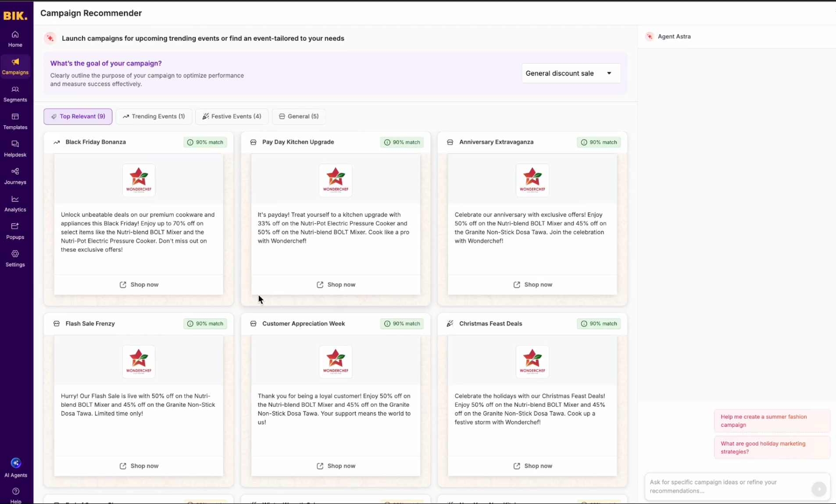The width and height of the screenshot is (836, 504).
Task: Open the AI Agents panel
Action: coord(15,468)
